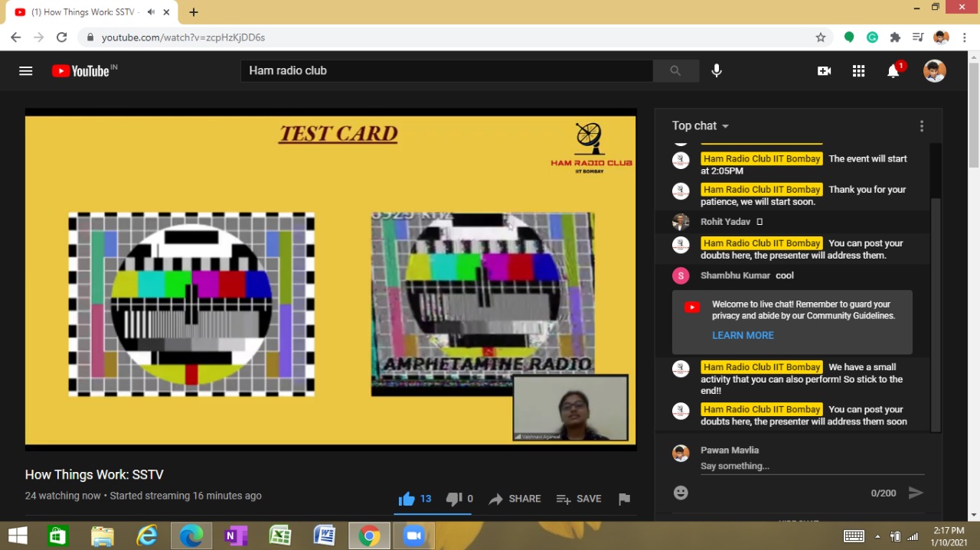Click the YouTube search box
Viewport: 980px width, 550px height.
pos(446,70)
